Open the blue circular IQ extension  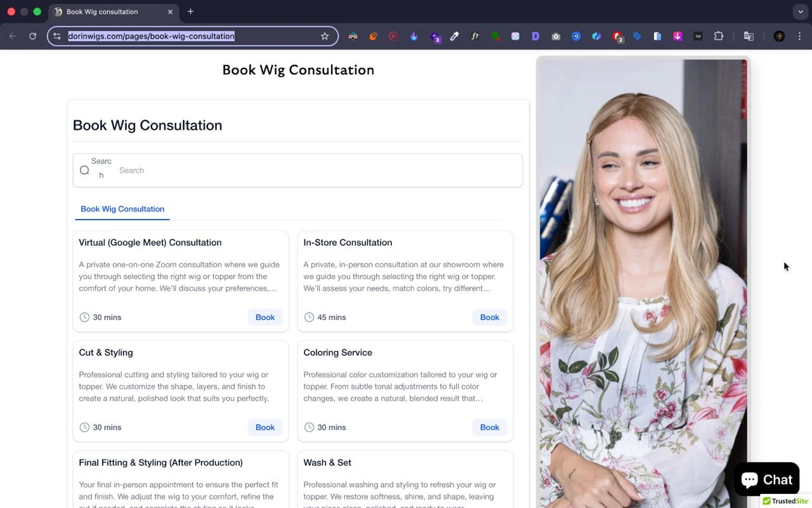coord(576,36)
